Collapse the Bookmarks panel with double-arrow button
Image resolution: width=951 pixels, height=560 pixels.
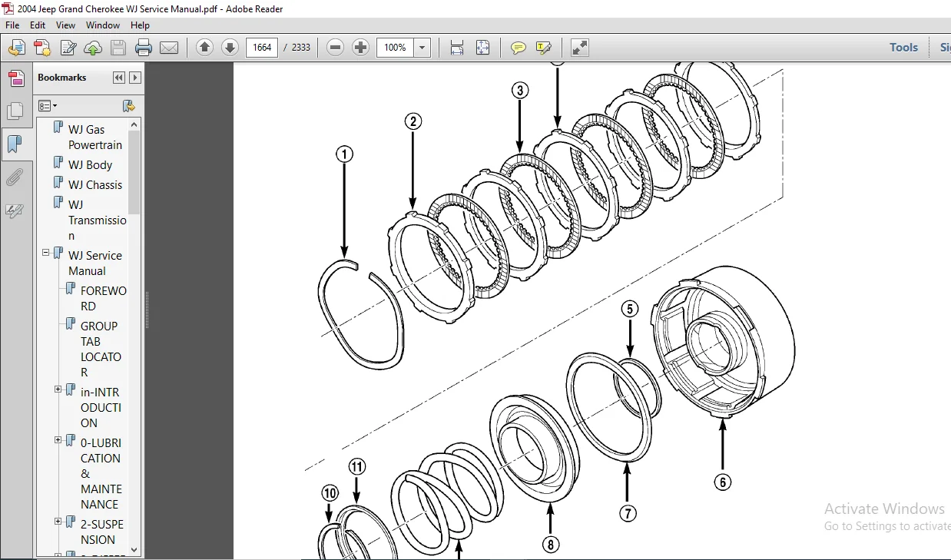point(118,78)
